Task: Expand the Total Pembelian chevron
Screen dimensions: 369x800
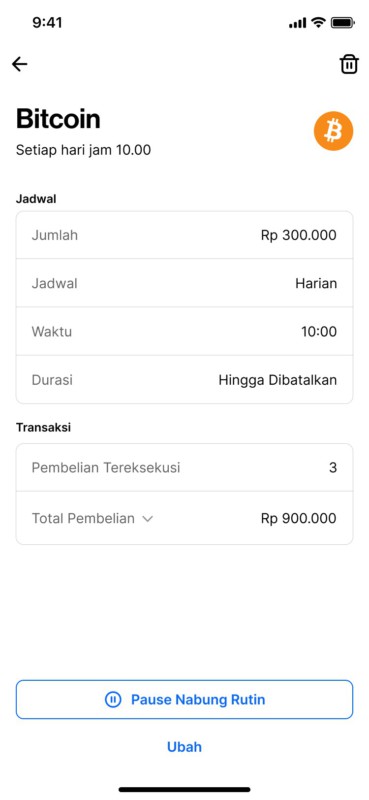Action: [147, 519]
